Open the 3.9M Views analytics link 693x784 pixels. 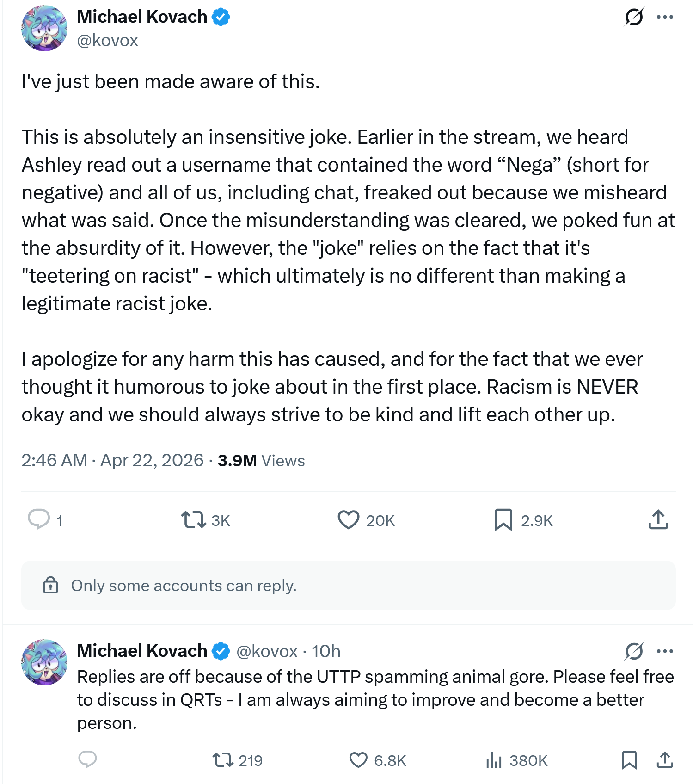click(x=261, y=461)
